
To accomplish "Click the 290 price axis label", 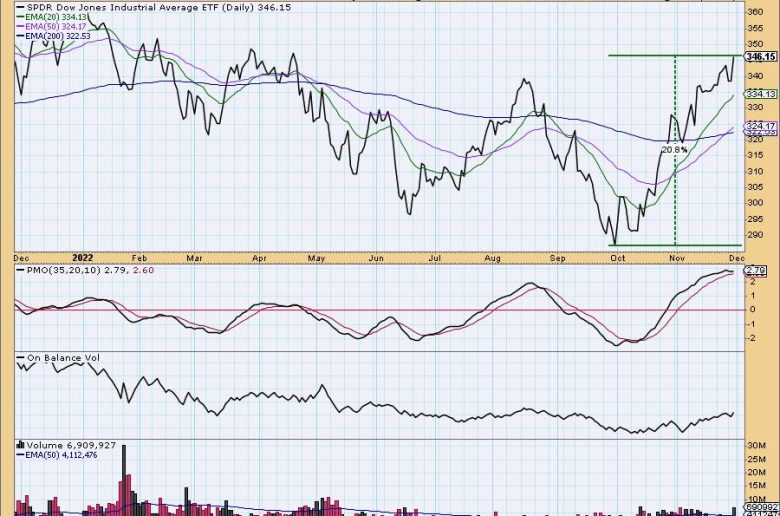I will [755, 235].
